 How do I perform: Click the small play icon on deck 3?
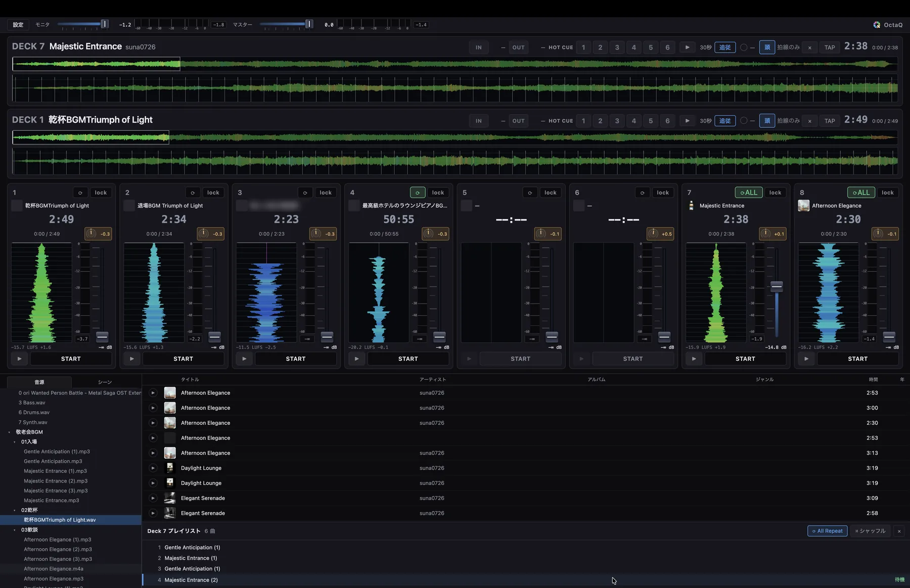point(244,359)
